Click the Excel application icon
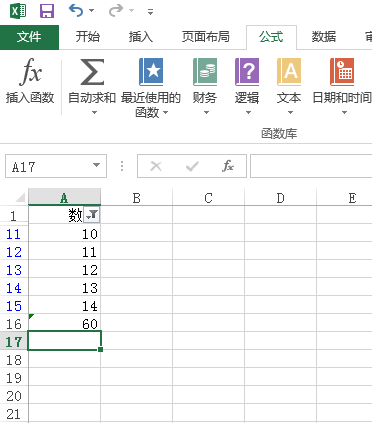The width and height of the screenshot is (372, 423). pyautogui.click(x=18, y=11)
